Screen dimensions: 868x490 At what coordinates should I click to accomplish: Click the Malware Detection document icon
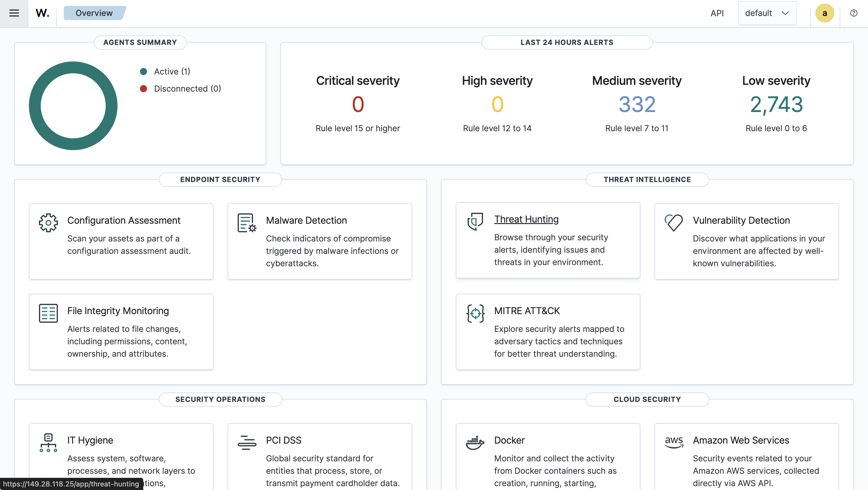coord(246,223)
